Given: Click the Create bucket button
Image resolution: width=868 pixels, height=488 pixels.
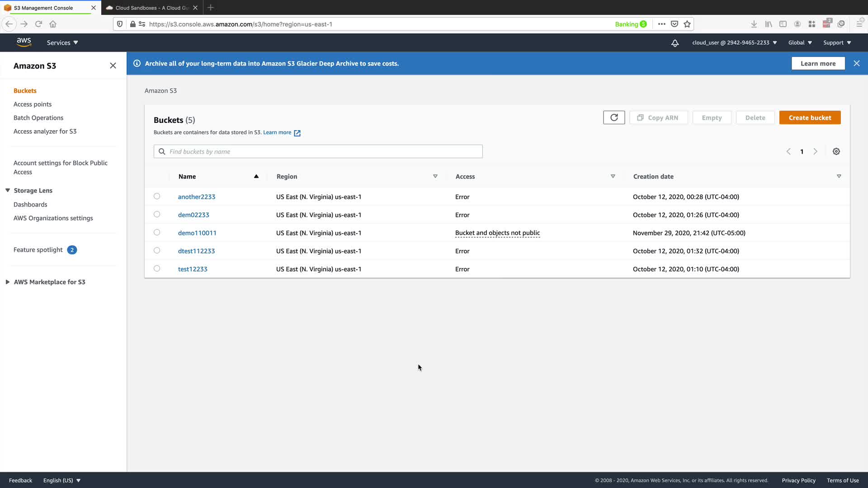Looking at the screenshot, I should point(809,117).
